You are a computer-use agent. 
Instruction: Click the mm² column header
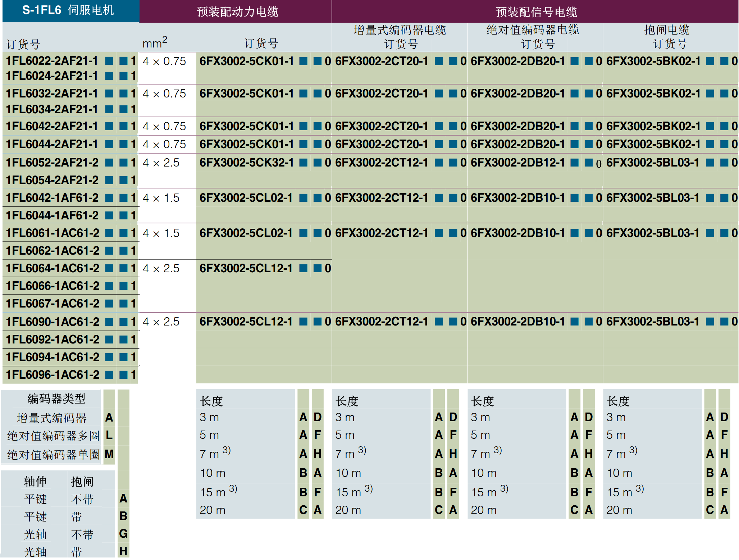tap(155, 43)
